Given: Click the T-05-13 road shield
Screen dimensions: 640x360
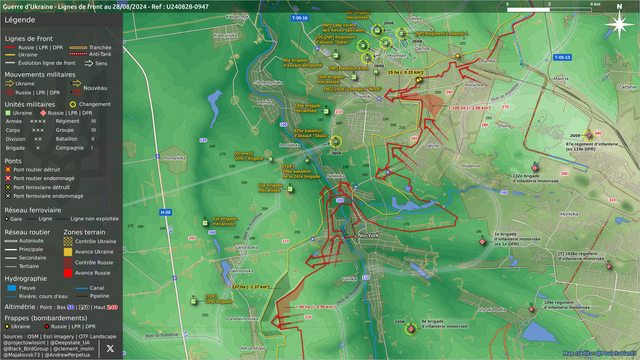Looking at the screenshot, I should (x=562, y=58).
